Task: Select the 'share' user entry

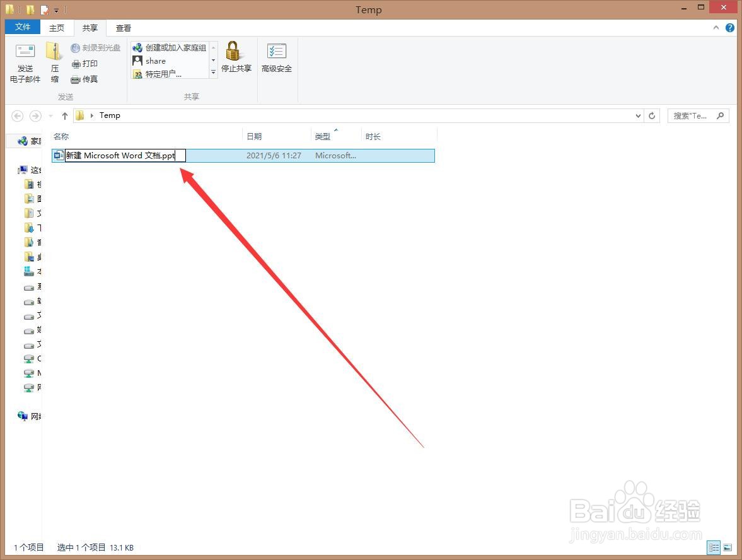Action: (x=149, y=61)
